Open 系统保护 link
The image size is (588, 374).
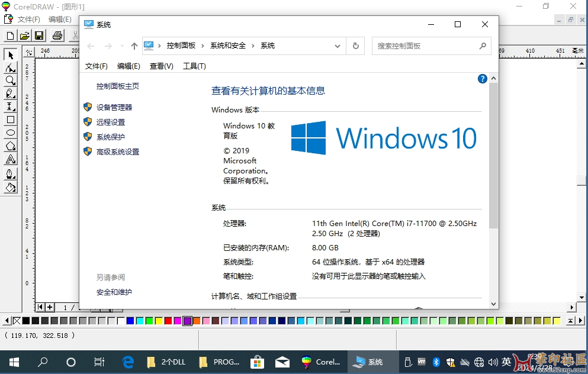coord(111,137)
